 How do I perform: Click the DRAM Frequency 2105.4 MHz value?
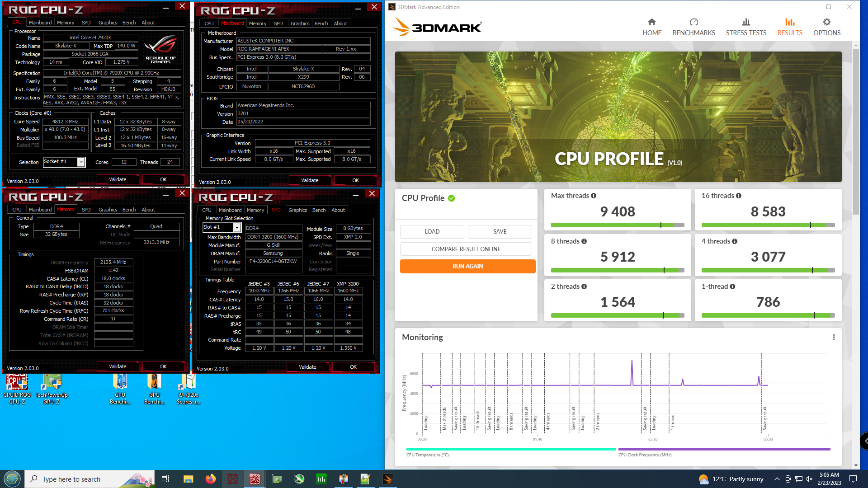click(x=113, y=262)
